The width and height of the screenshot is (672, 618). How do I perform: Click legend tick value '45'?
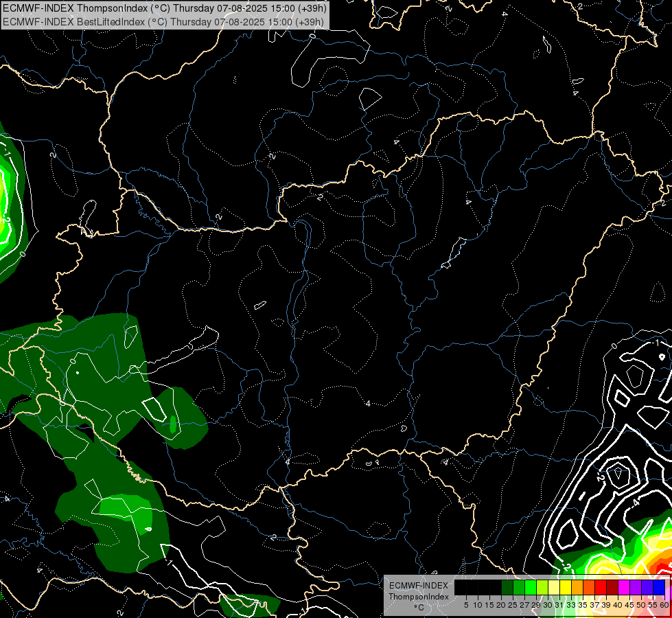630,605
